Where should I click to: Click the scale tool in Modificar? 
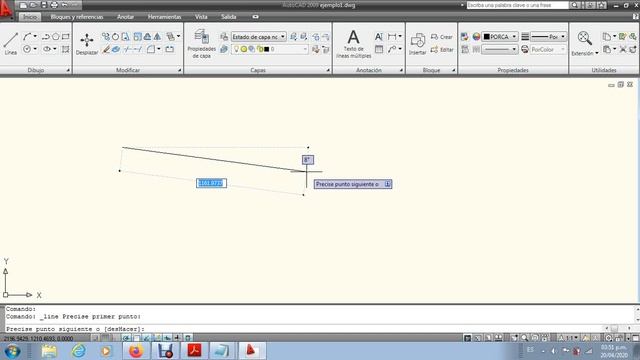(138, 37)
